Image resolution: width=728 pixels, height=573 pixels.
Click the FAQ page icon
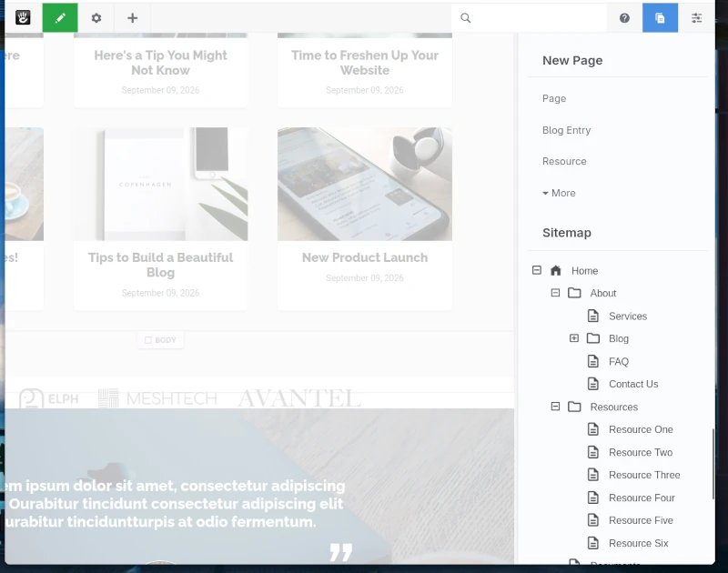tap(593, 361)
